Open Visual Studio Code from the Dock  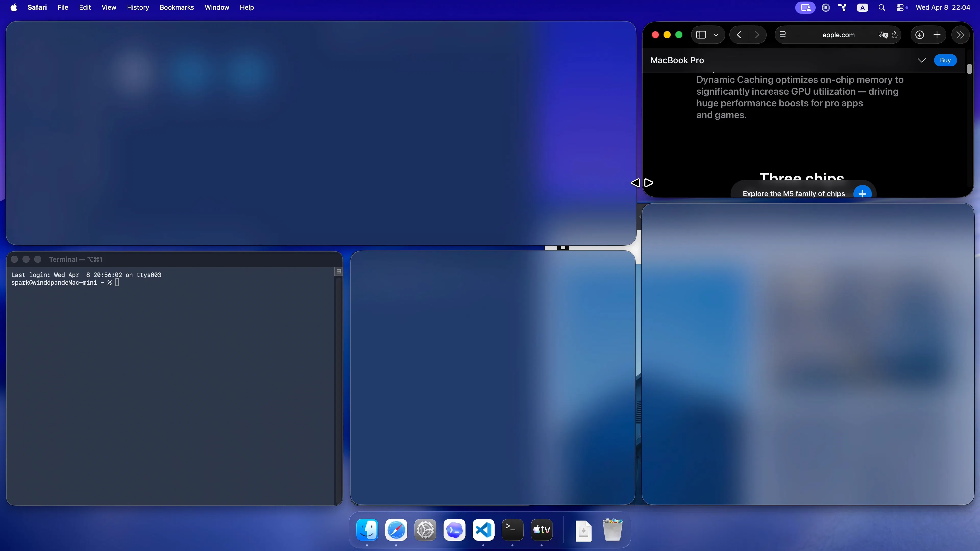click(483, 530)
